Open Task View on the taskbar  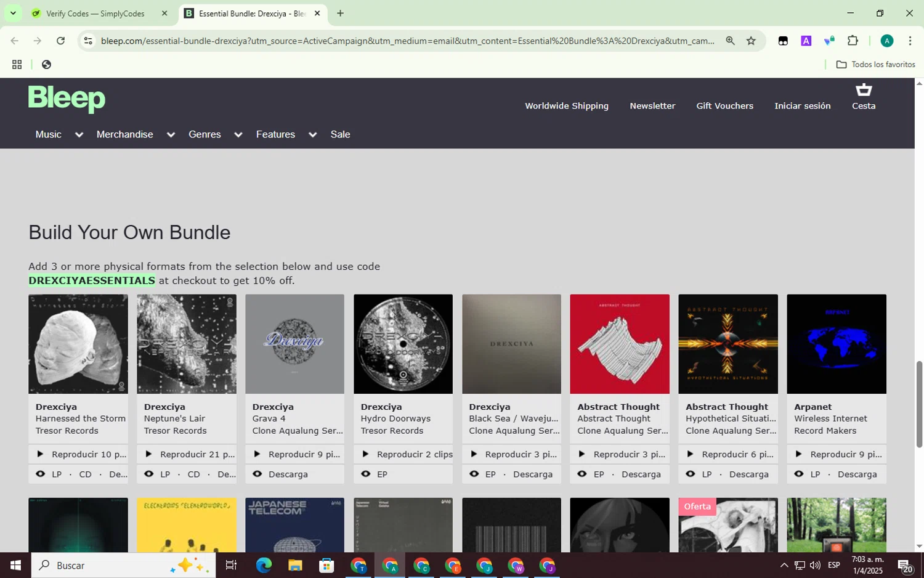click(231, 565)
